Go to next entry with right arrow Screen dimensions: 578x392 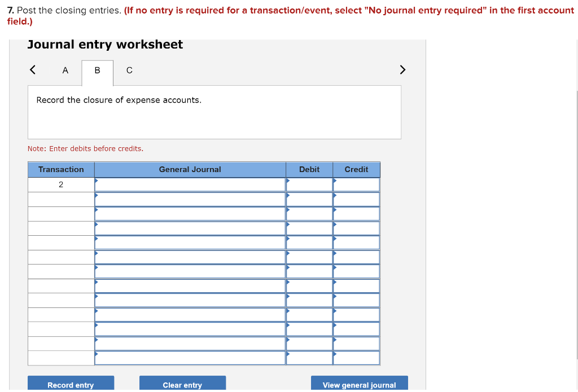[402, 69]
